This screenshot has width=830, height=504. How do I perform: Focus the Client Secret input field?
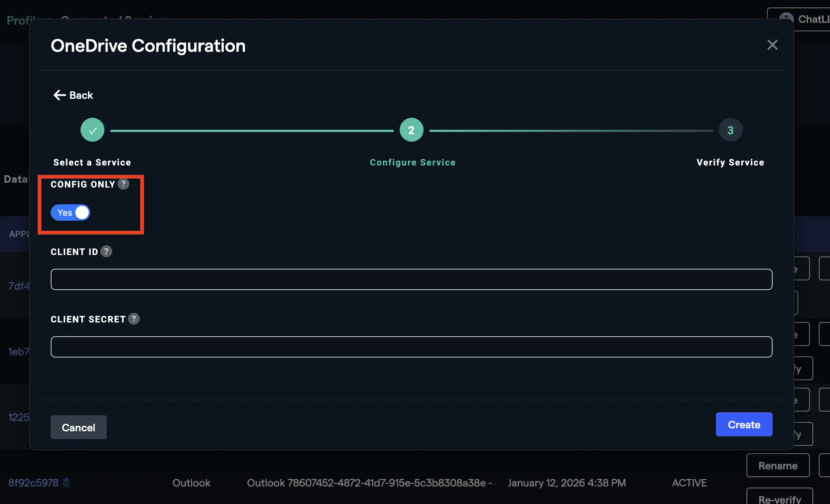[411, 347]
